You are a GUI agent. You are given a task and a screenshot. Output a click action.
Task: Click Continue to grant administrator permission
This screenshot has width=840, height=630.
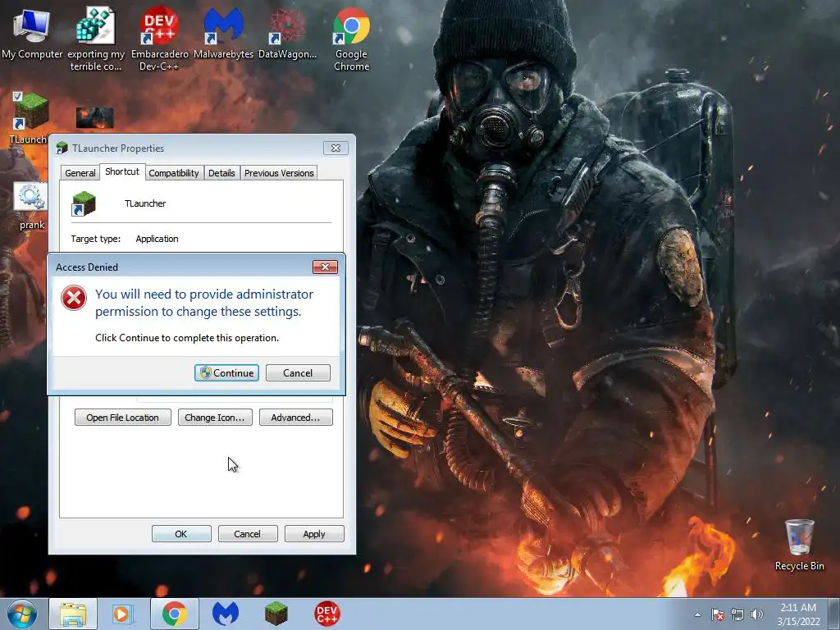226,373
